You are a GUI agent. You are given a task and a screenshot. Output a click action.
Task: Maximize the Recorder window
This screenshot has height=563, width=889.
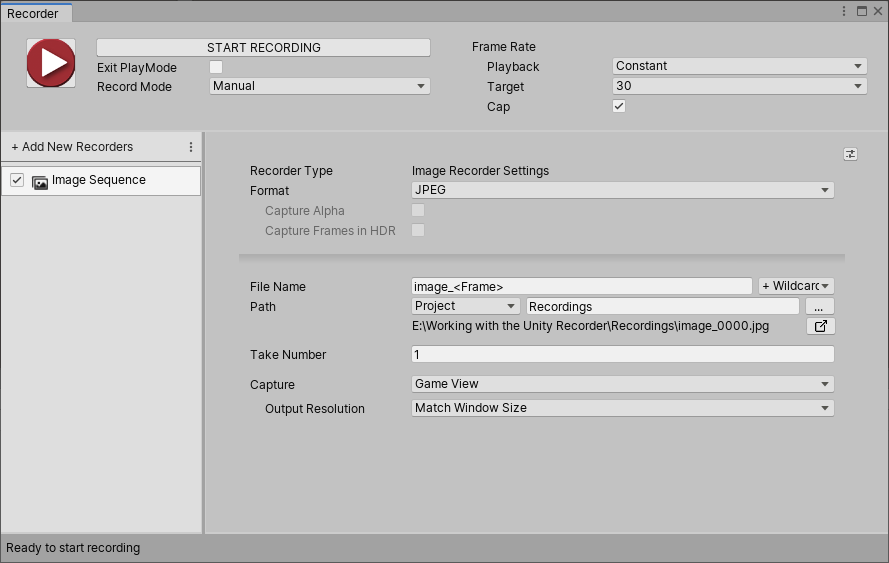coord(861,11)
